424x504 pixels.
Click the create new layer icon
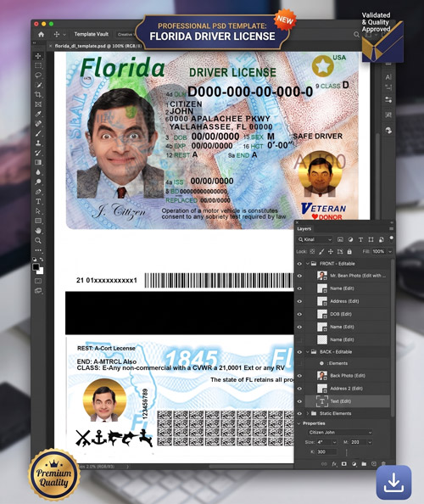tap(374, 464)
